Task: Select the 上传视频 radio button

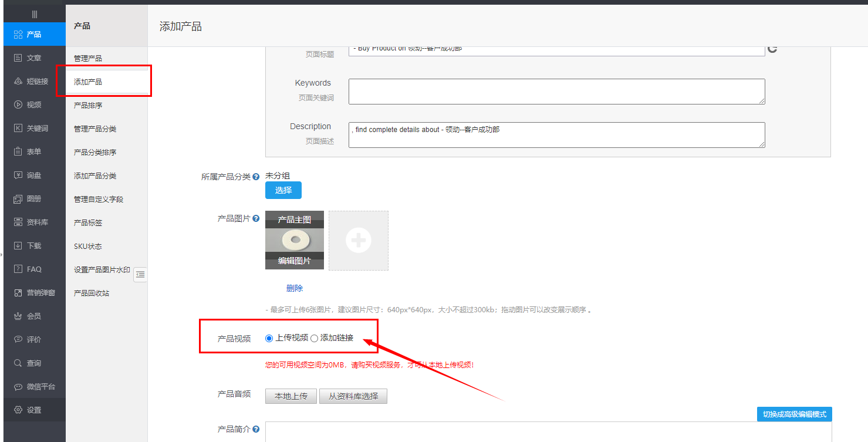Action: point(269,338)
